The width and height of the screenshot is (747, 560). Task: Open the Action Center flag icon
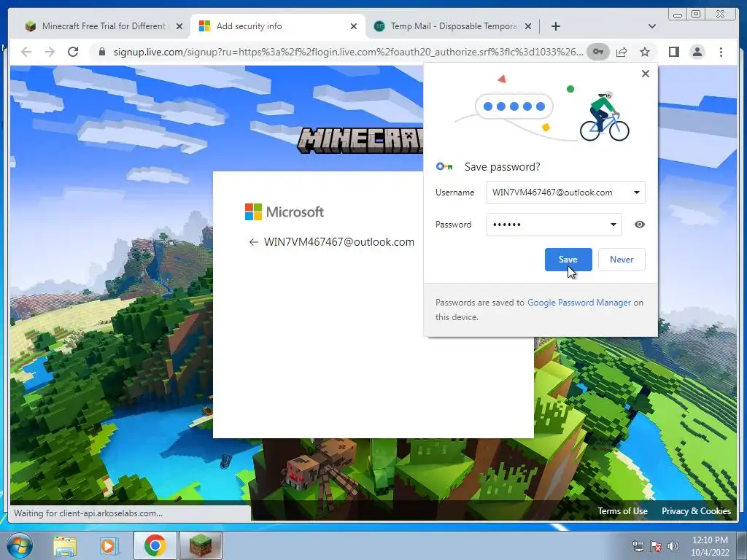tap(656, 546)
